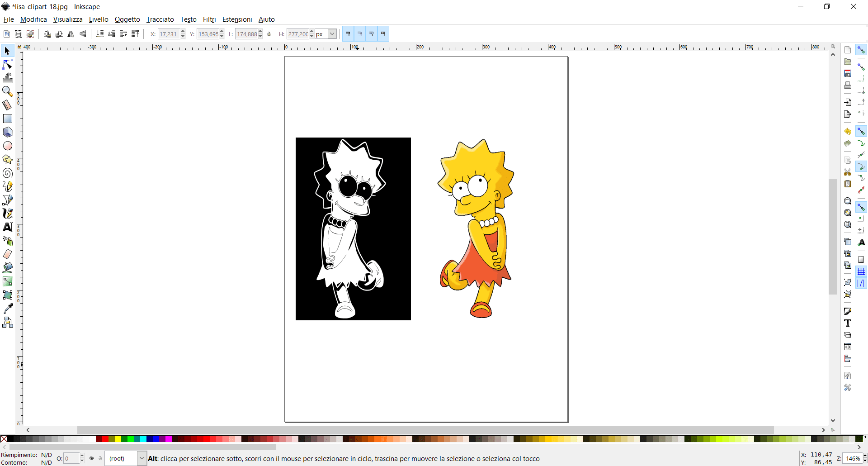Select the Bezier pen tool
The image size is (868, 466).
[x=7, y=200]
